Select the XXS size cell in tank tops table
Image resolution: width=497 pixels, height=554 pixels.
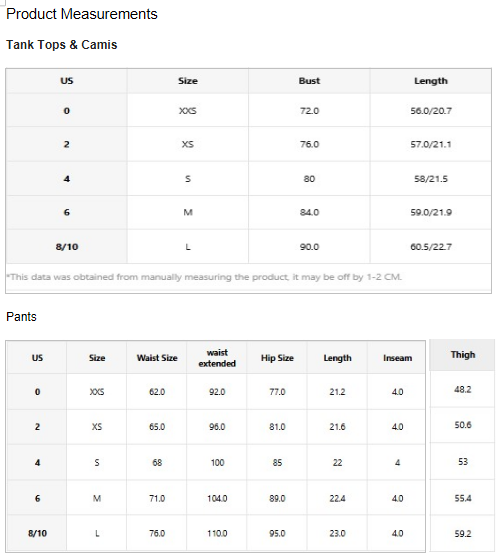coord(188,111)
